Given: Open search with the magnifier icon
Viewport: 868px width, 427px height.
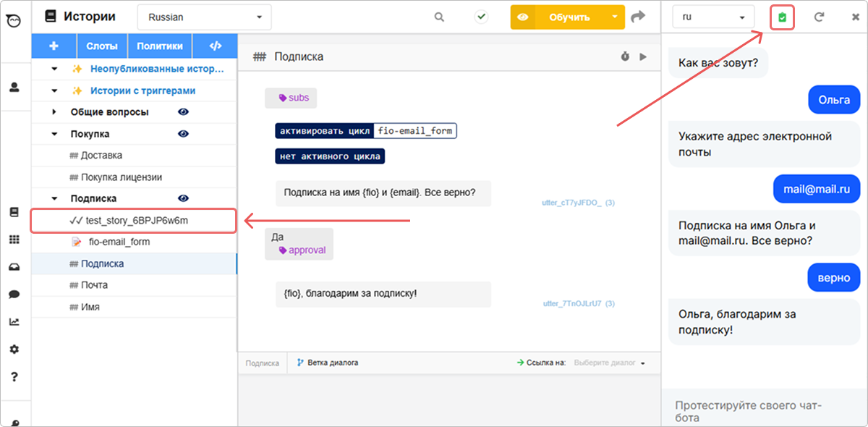Looking at the screenshot, I should point(438,16).
